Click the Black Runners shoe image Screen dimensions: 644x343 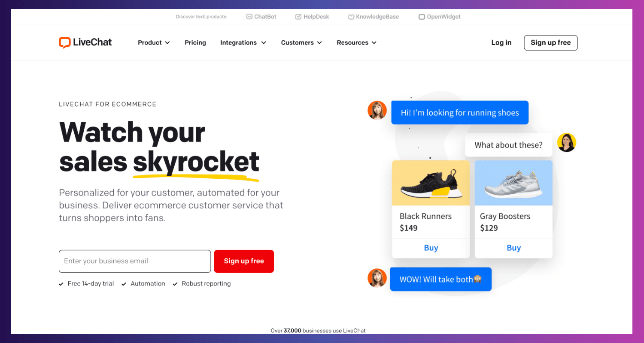[431, 183]
